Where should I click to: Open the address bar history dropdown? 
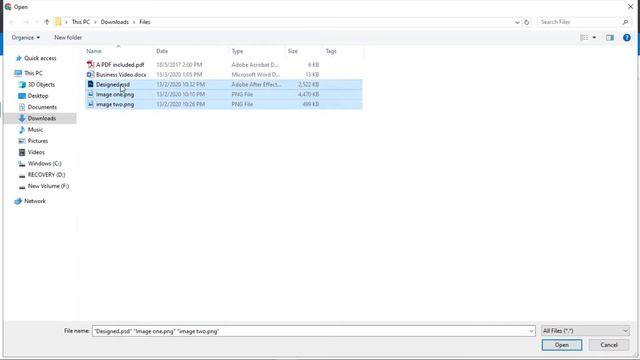click(517, 22)
